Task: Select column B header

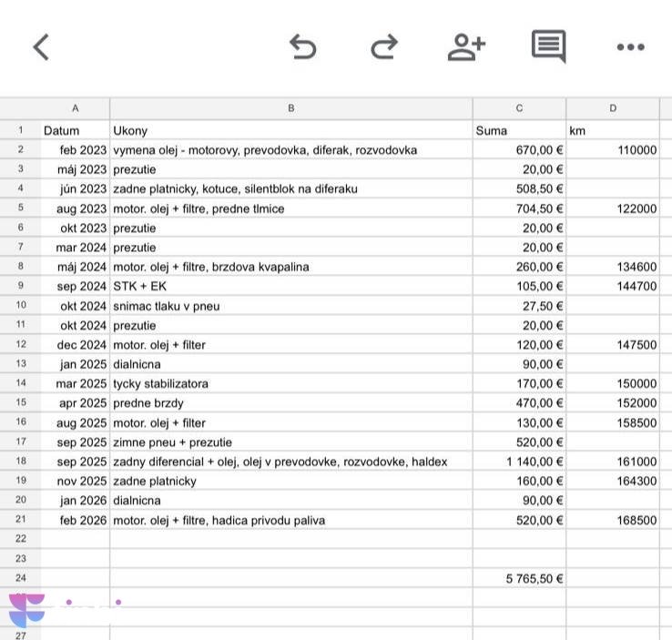Action: coord(291,108)
